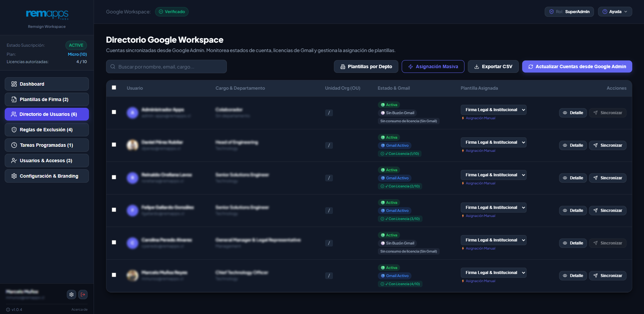Click the red logout icon at sidebar bottom
This screenshot has height=314, width=644.
[83, 295]
